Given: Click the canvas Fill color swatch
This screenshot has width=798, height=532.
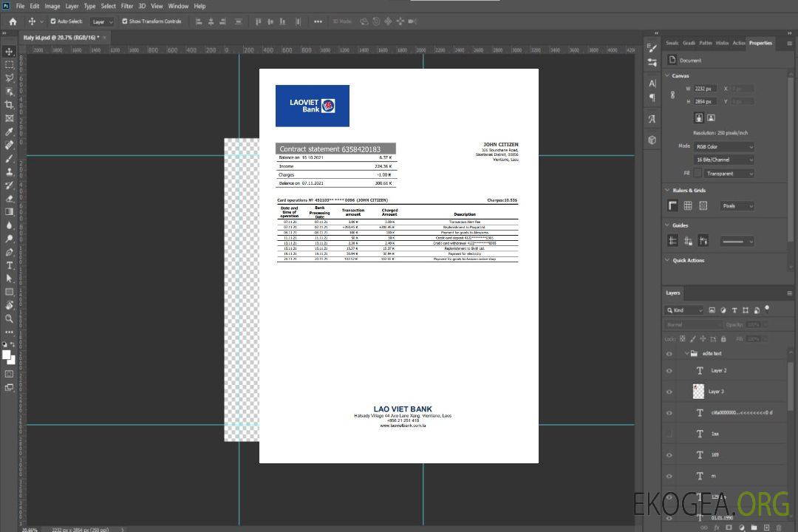Looking at the screenshot, I should pyautogui.click(x=698, y=173).
